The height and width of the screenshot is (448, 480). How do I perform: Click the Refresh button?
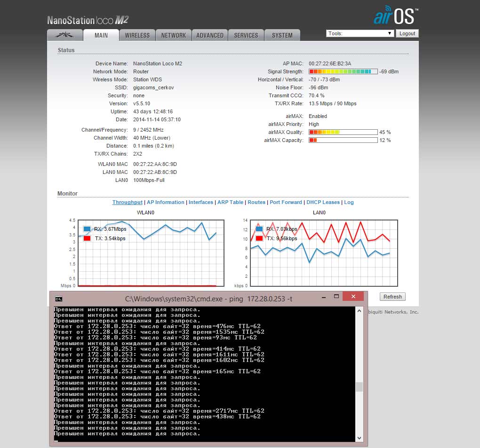click(392, 297)
